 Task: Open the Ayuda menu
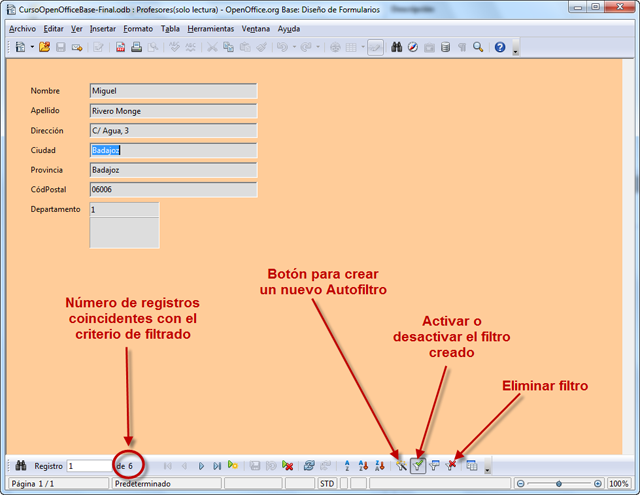[x=289, y=29]
